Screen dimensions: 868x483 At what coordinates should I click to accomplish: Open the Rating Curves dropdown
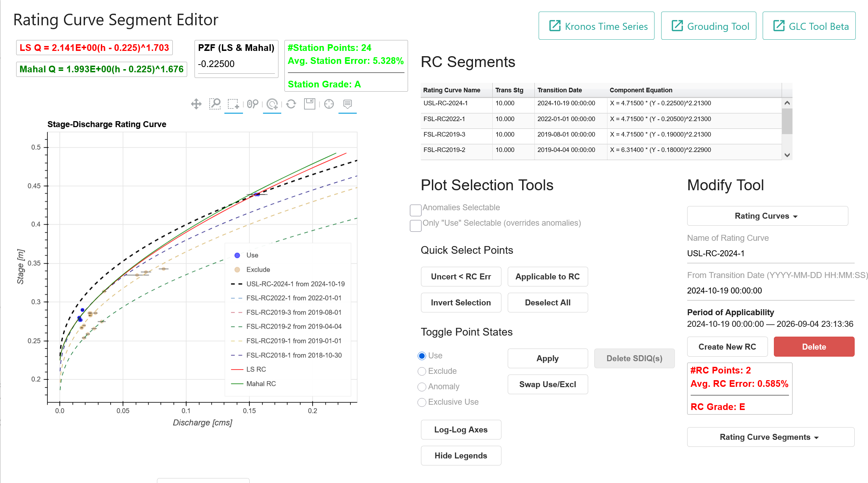tap(767, 216)
